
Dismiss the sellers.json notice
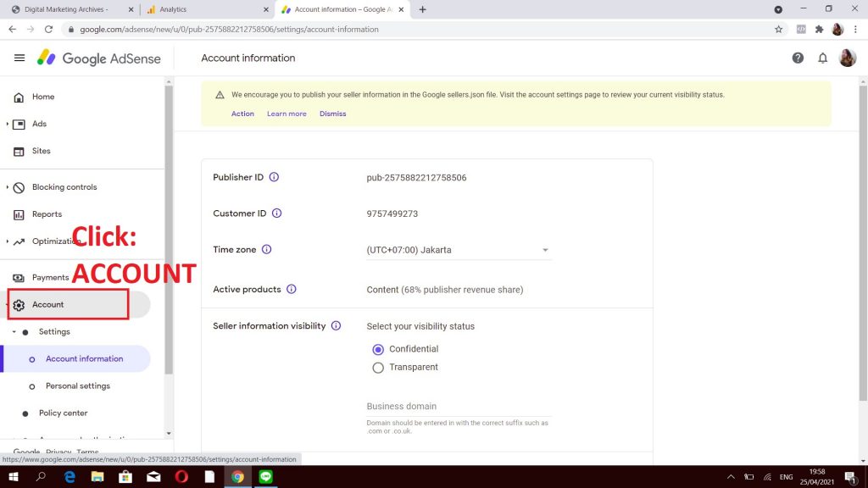tap(332, 114)
